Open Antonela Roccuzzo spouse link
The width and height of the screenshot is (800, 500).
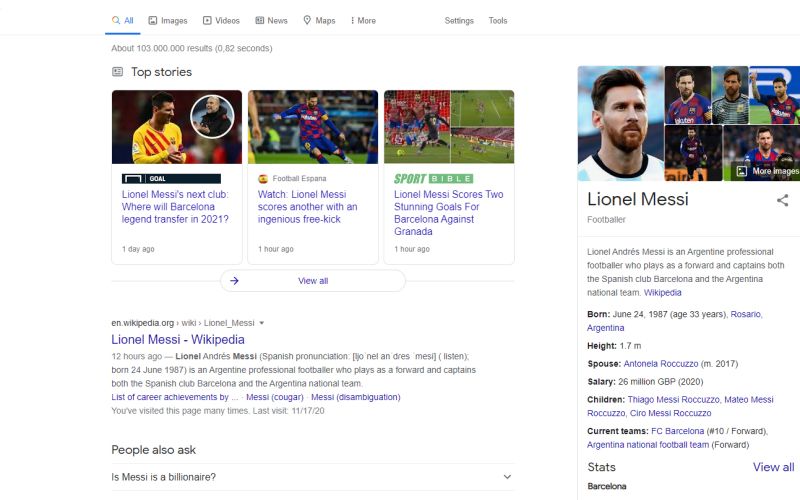tap(661, 364)
